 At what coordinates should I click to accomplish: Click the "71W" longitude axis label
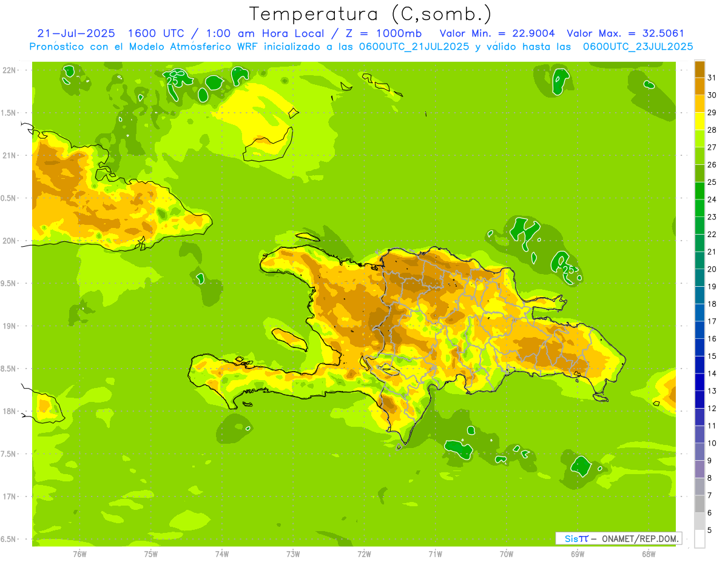[x=435, y=554]
